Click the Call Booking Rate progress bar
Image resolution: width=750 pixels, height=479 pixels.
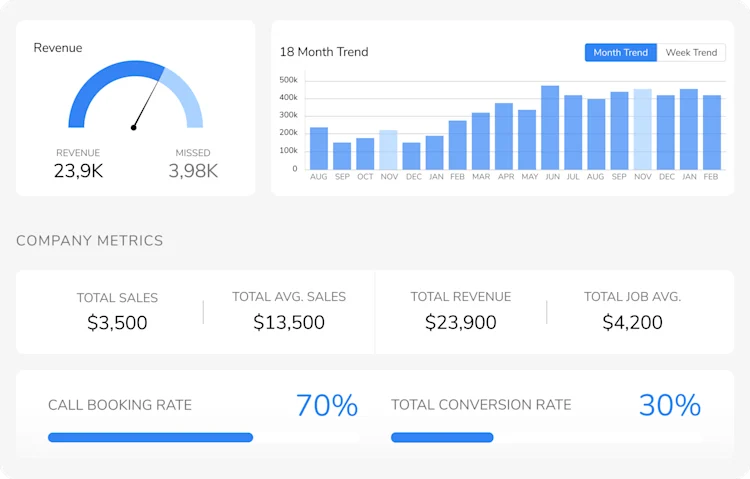pyautogui.click(x=204, y=437)
